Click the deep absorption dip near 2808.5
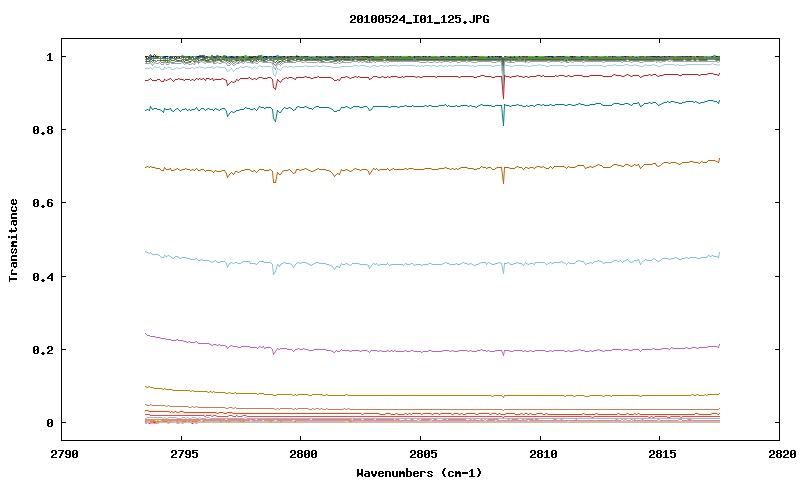The image size is (800, 480). pyautogui.click(x=504, y=87)
